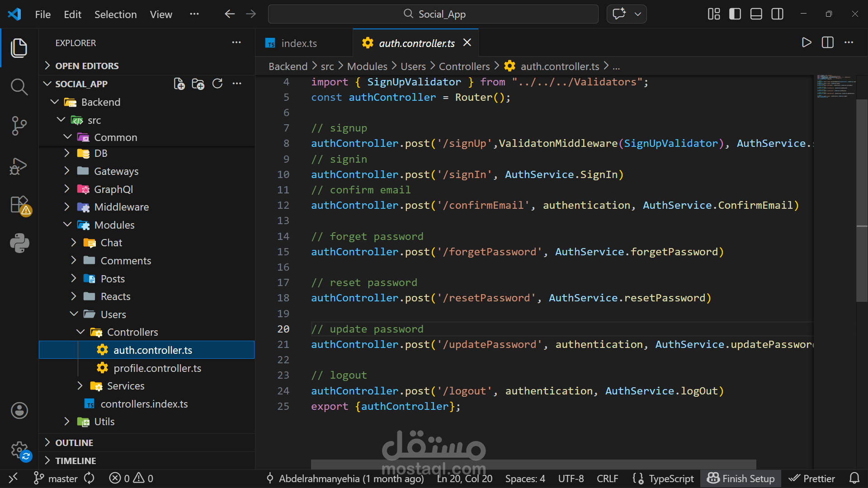The image size is (868, 488).
Task: Open the Source Control view
Action: 19,126
